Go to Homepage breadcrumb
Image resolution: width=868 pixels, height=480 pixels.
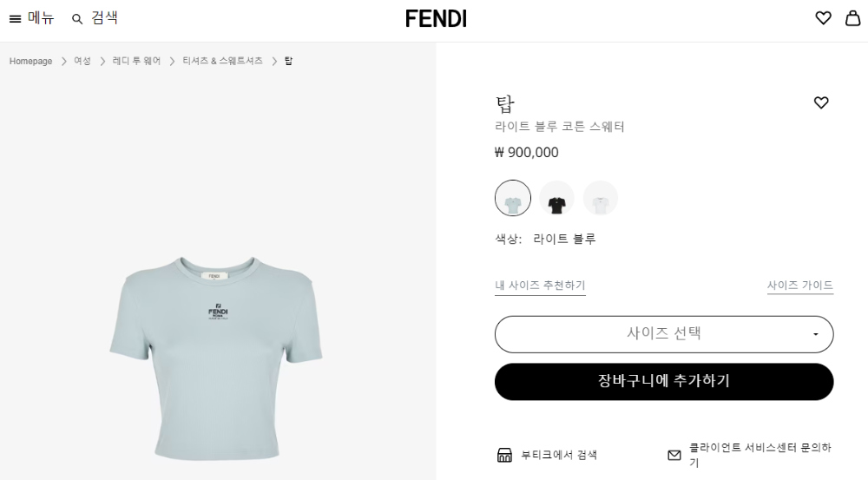pos(31,61)
